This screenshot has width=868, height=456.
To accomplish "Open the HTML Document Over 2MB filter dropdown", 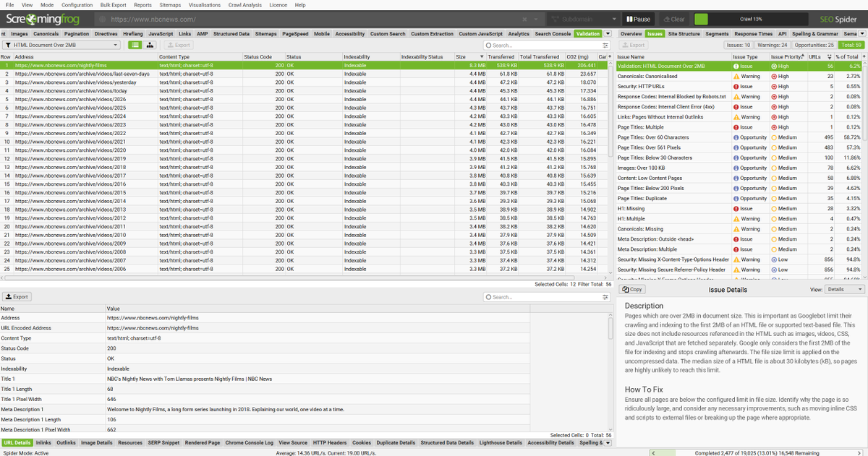I will click(61, 45).
